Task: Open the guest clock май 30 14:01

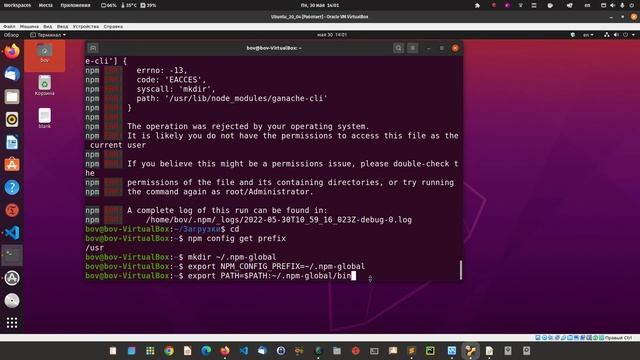Action: 332,35
